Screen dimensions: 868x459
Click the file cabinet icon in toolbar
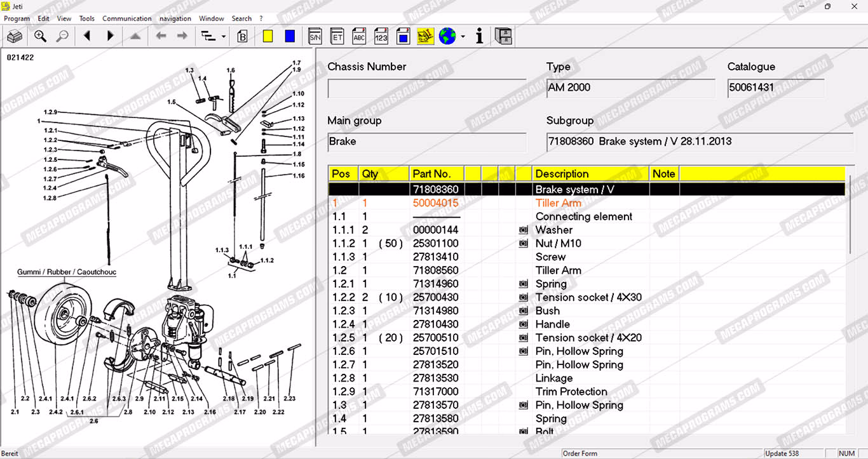pyautogui.click(x=503, y=37)
